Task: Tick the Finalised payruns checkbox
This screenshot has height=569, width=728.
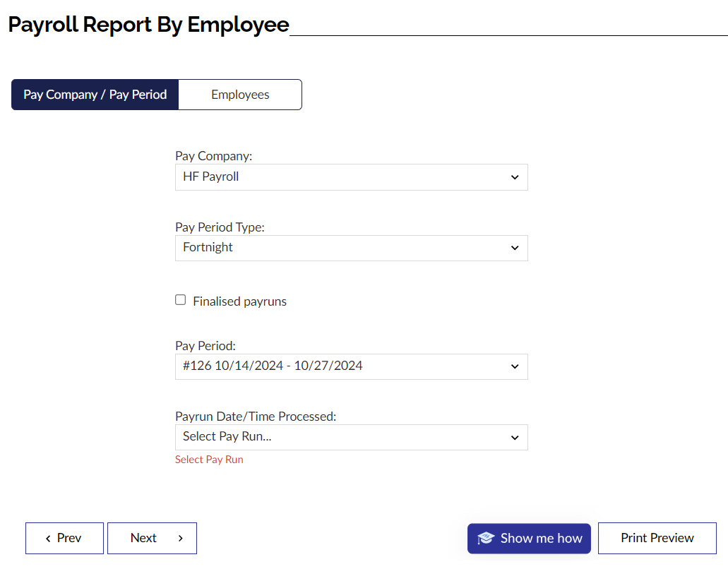Action: pyautogui.click(x=181, y=300)
